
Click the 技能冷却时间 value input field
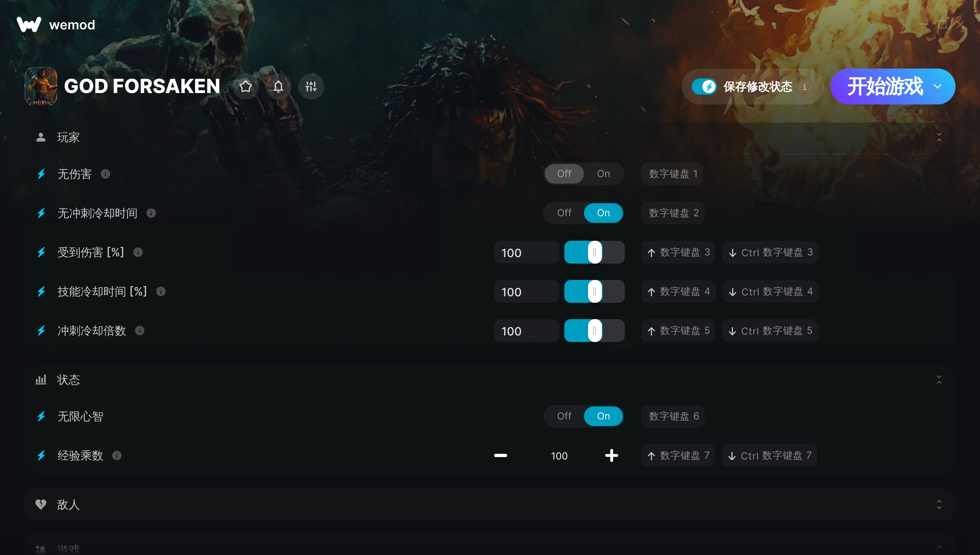(x=526, y=292)
